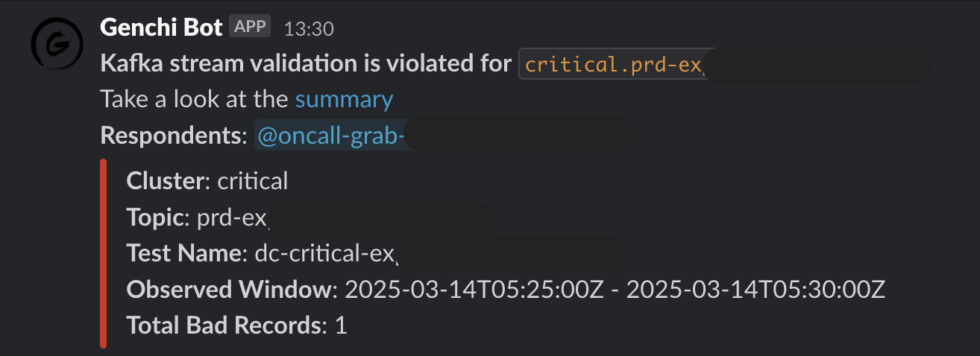Click the window end time 2025-03-14T05:30:00Z
The height and width of the screenshot is (356, 980).
pyautogui.click(x=756, y=289)
